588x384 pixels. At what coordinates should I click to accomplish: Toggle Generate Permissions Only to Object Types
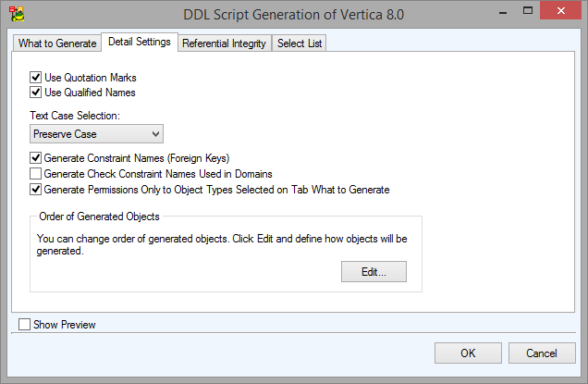click(x=36, y=190)
